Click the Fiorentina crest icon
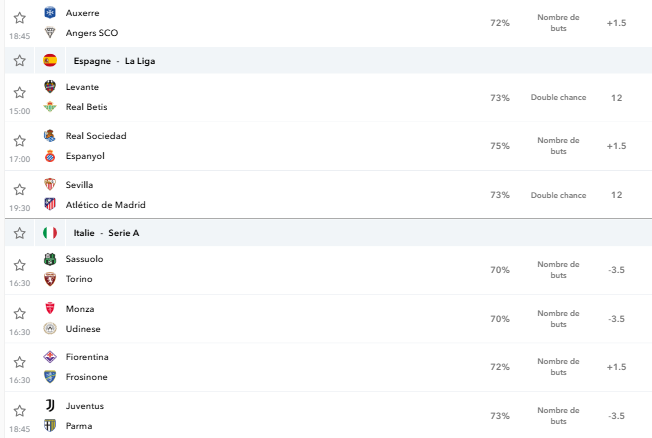This screenshot has width=652, height=438. (x=50, y=357)
